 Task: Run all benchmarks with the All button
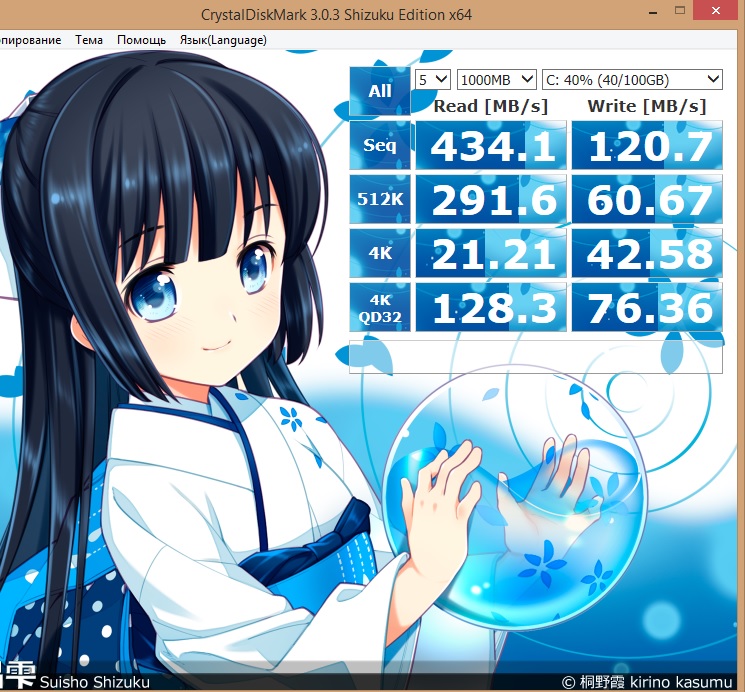(x=380, y=91)
